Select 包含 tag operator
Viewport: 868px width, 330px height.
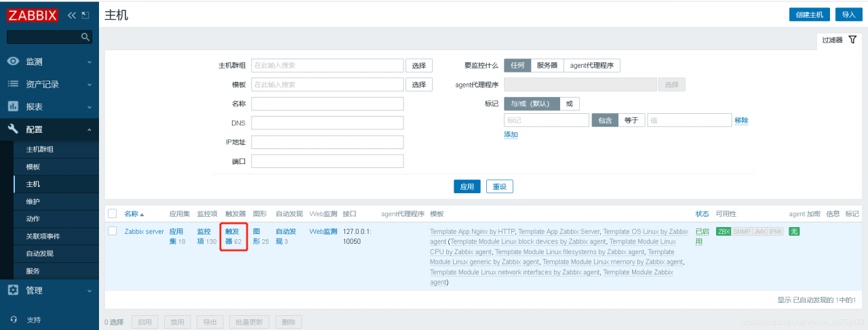(x=605, y=120)
